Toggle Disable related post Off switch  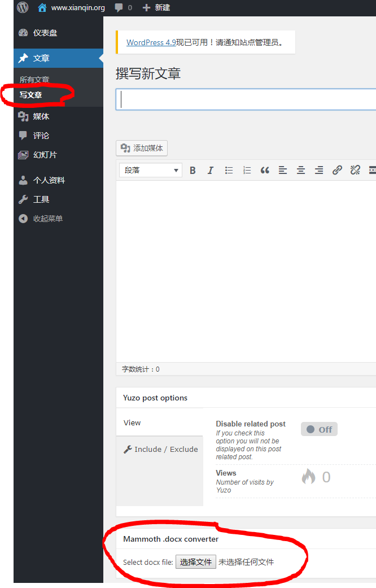(319, 429)
